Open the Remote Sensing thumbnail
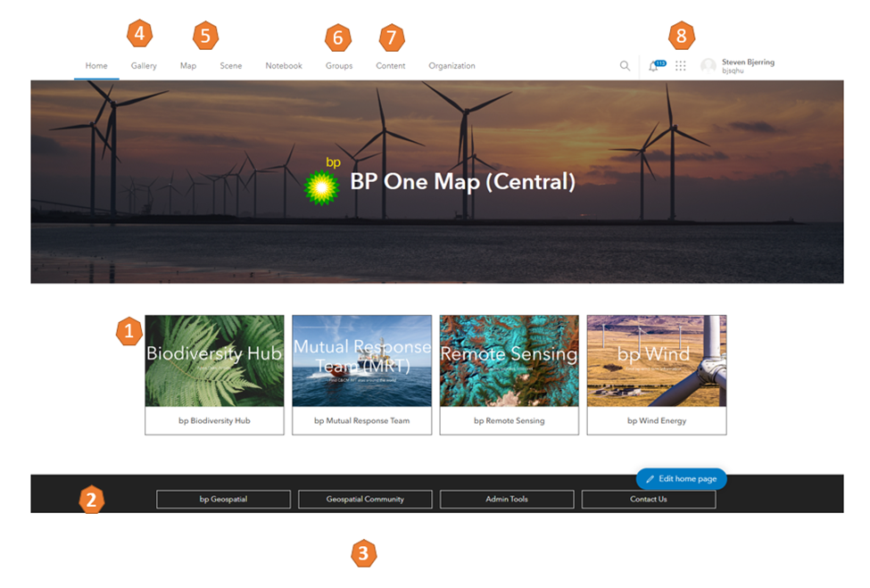 click(510, 361)
